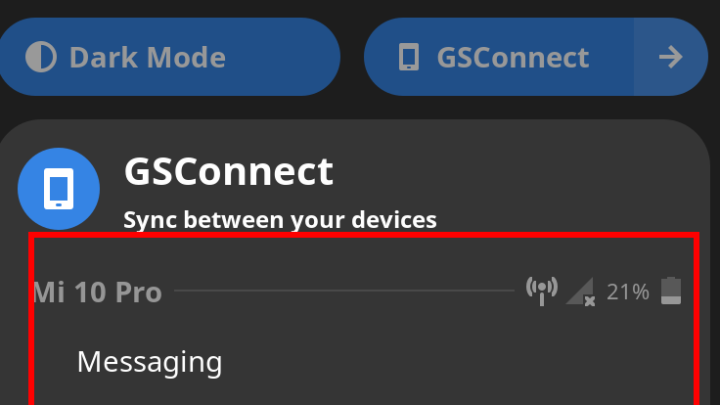Click the white phone glyph in header circle
This screenshot has height=405, width=720.
59,189
